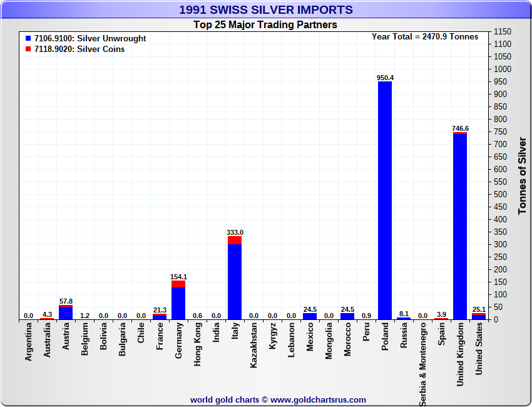
Task: Click the 950.4 value above Poland
Action: click(x=385, y=78)
